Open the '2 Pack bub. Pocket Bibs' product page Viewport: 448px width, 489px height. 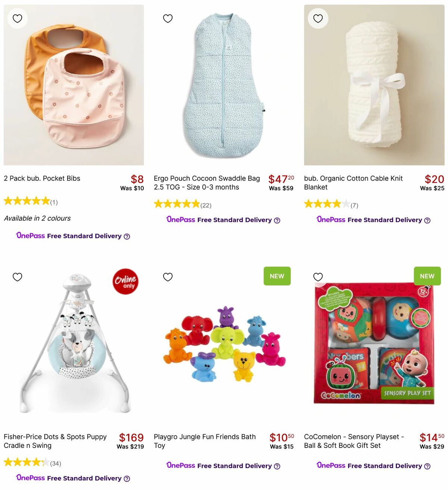(x=42, y=178)
